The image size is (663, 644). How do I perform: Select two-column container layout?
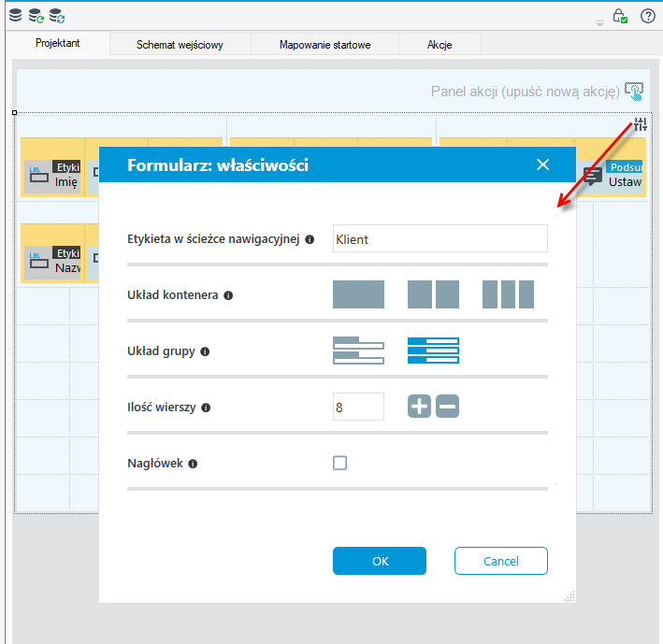click(433, 294)
